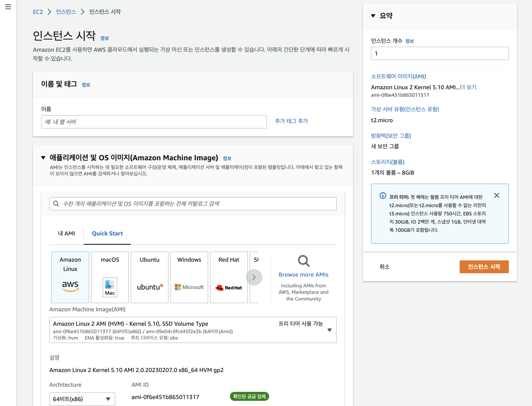Image resolution: width=532 pixels, height=406 pixels.
Task: Collapse the 요약 summary panel
Action: tap(373, 16)
